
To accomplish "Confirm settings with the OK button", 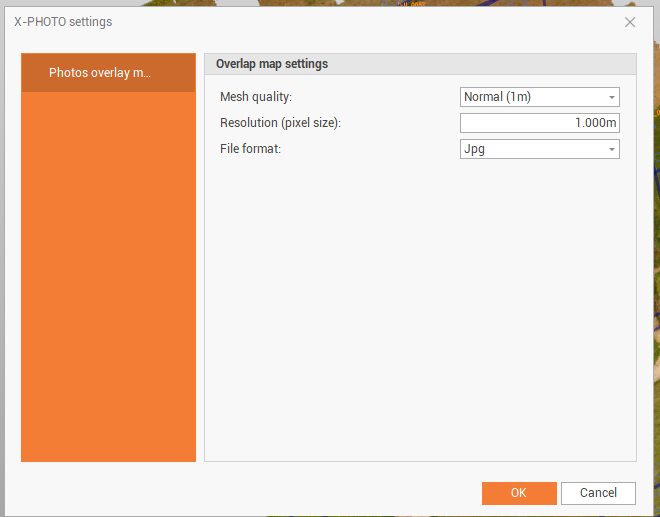I will point(518,493).
